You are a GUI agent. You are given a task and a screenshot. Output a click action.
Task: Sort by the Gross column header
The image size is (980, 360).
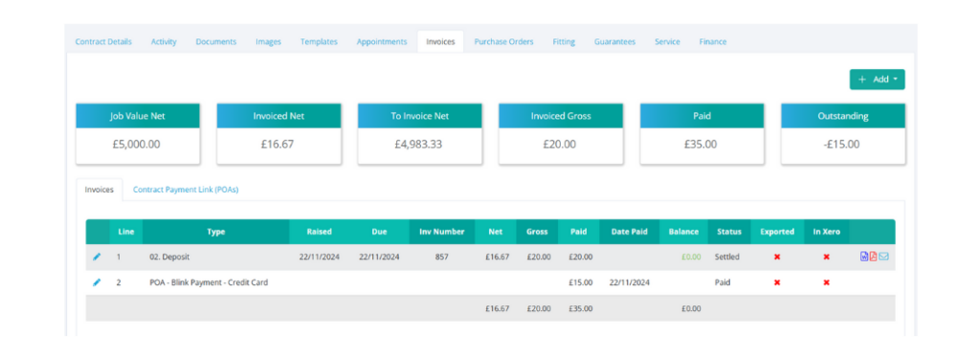(x=537, y=232)
